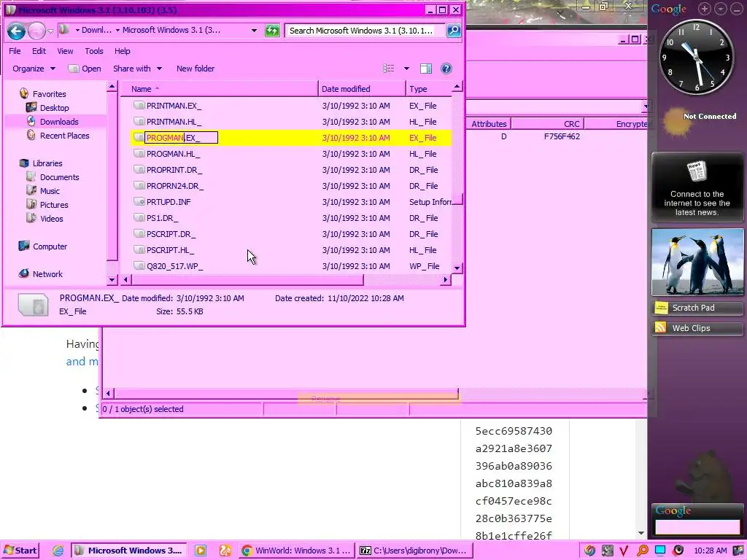Select PSCRIPT.DR_ file
The image size is (747, 560).
pyautogui.click(x=171, y=234)
